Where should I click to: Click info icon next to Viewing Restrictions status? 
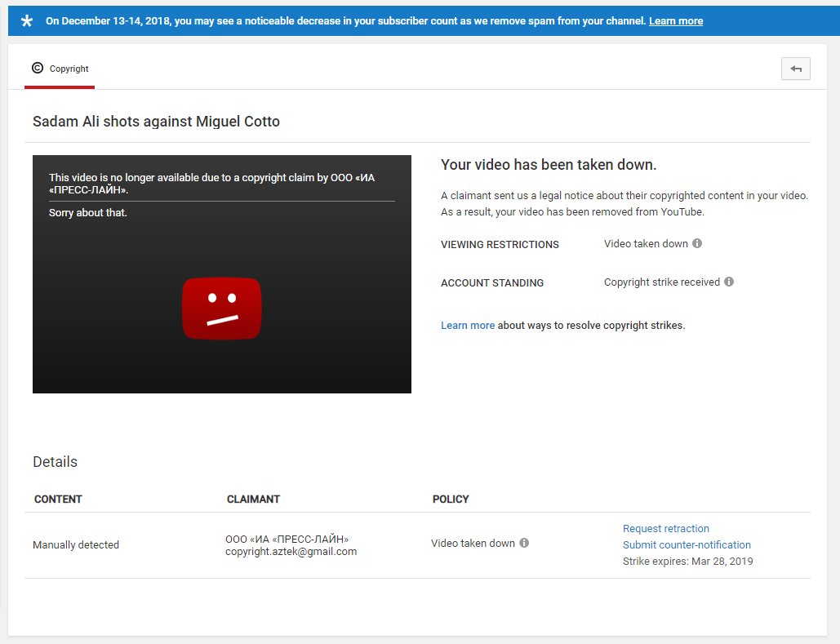point(697,243)
